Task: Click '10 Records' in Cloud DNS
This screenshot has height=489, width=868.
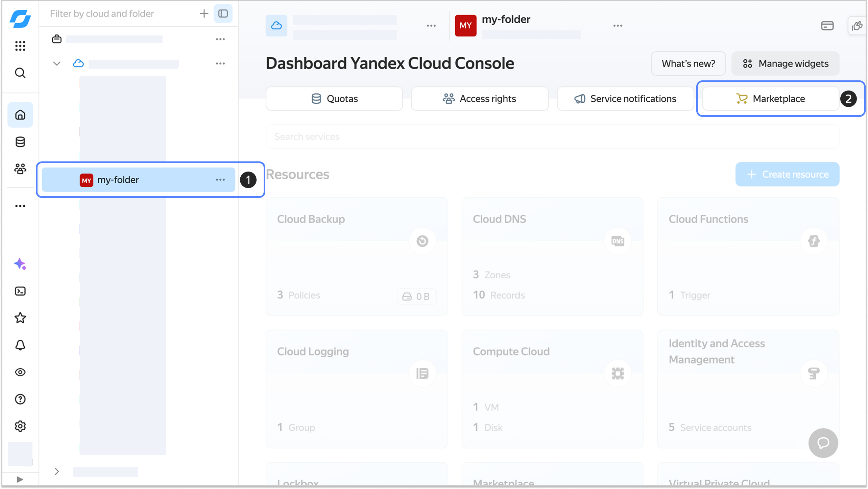Action: pyautogui.click(x=499, y=295)
